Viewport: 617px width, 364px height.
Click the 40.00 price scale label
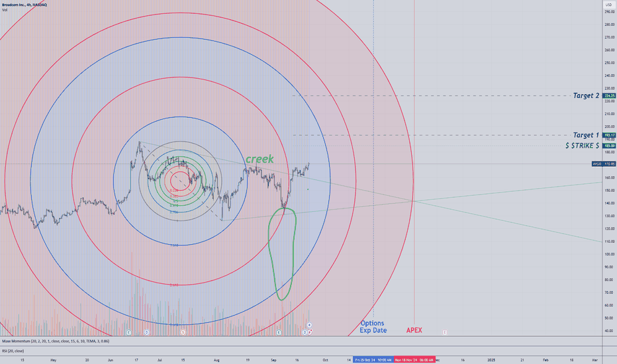[x=610, y=330]
